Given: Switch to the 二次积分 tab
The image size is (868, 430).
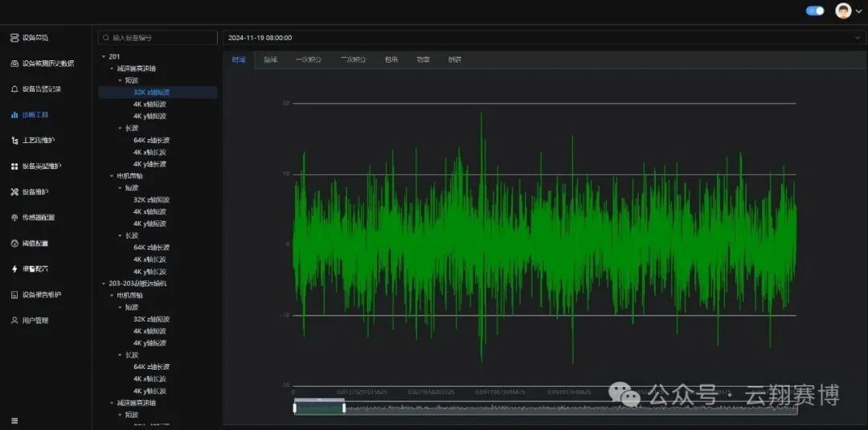Looking at the screenshot, I should coord(353,59).
